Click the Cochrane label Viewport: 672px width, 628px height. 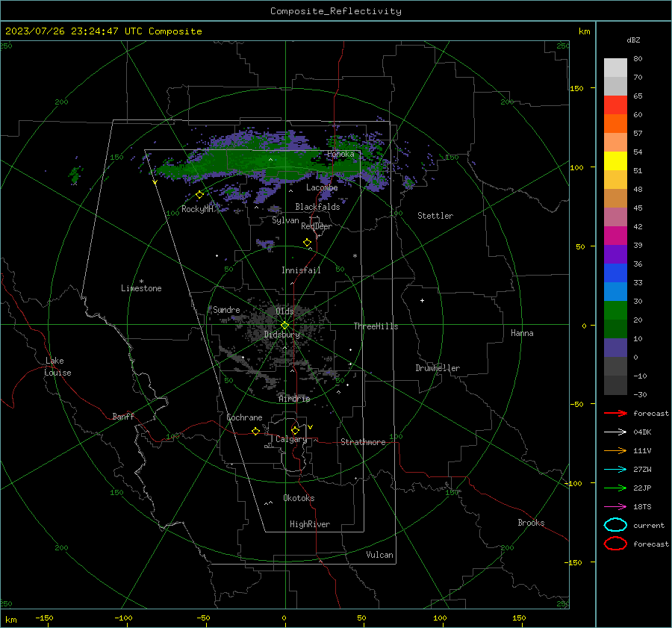point(244,417)
